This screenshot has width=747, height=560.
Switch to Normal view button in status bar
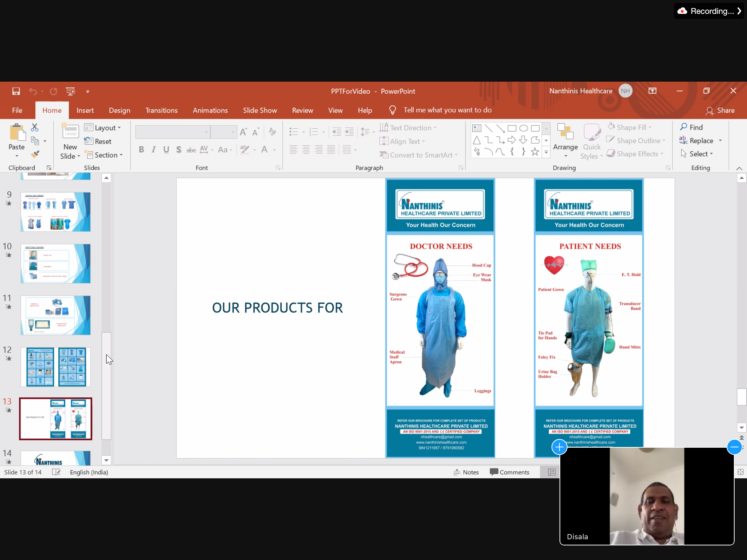point(552,472)
